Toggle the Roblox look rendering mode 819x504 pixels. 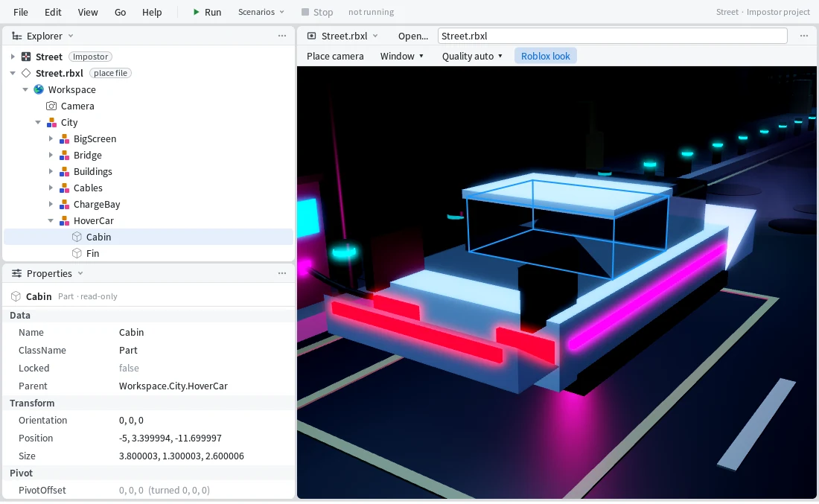pyautogui.click(x=545, y=56)
